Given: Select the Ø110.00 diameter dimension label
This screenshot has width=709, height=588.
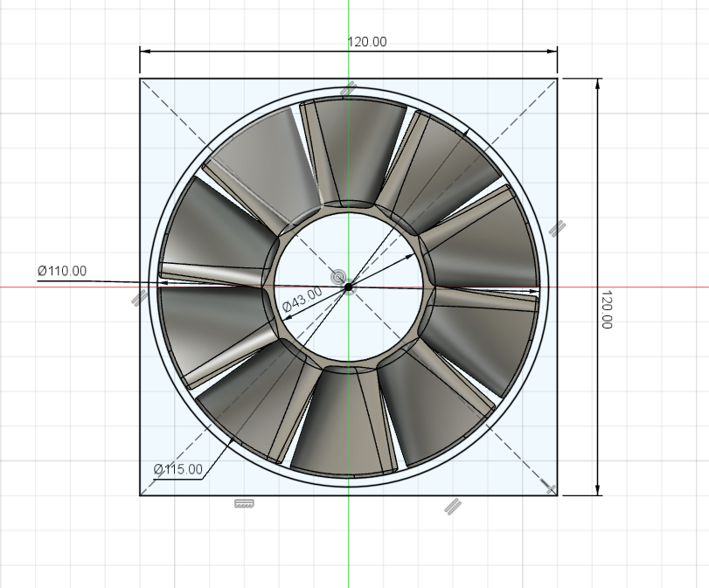Looking at the screenshot, I should (60, 272).
